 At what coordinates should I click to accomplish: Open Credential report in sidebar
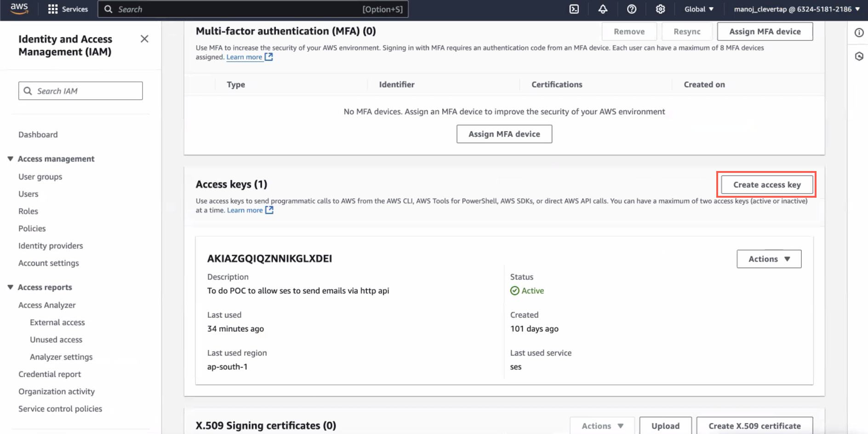[x=50, y=374]
